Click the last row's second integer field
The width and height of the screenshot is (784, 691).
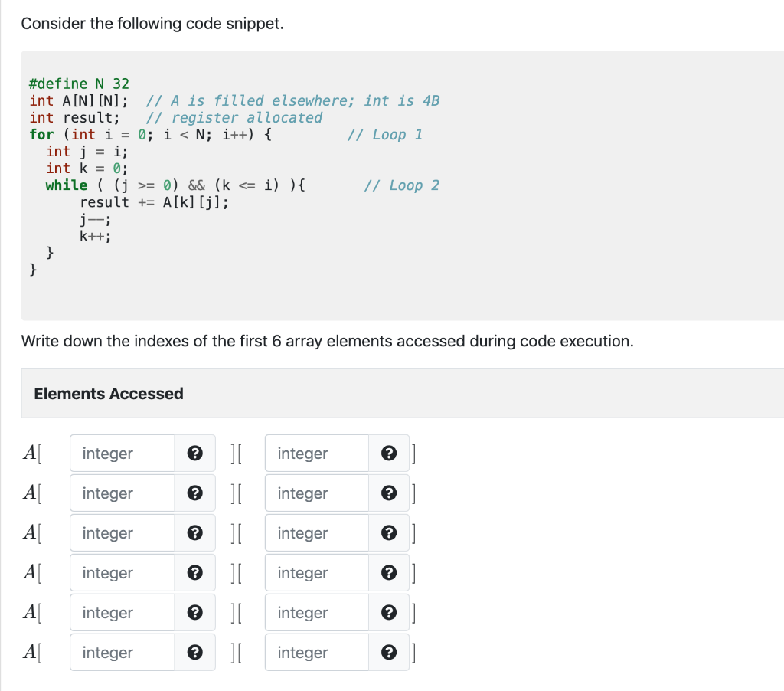315,652
